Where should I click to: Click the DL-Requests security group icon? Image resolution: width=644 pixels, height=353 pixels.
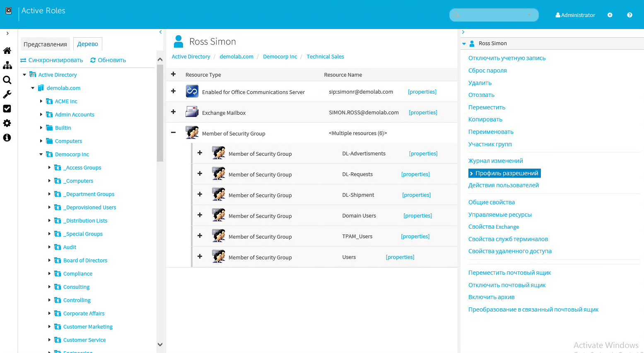click(219, 174)
